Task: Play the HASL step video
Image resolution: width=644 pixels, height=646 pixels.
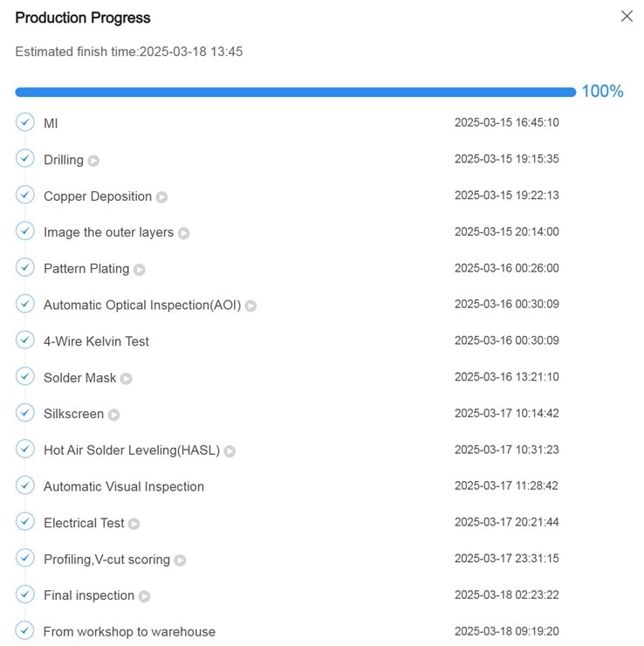Action: click(230, 451)
